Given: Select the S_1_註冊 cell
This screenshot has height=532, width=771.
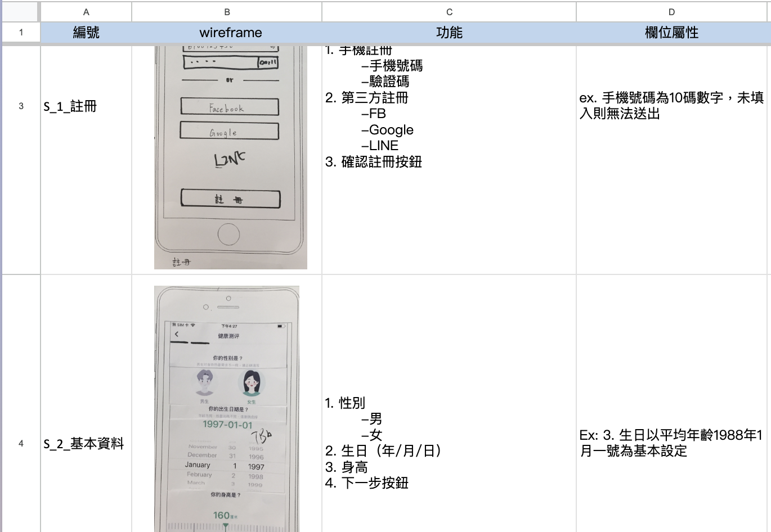Looking at the screenshot, I should pos(86,160).
